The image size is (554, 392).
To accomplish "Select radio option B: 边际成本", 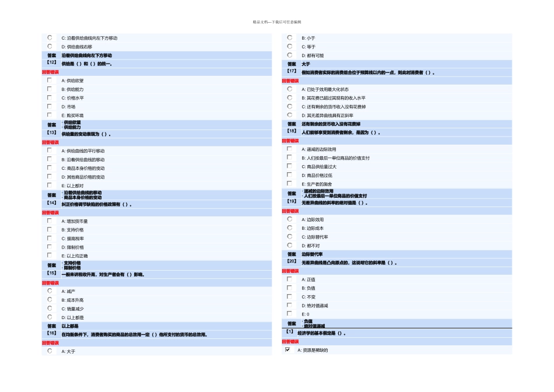I will coord(290,228).
